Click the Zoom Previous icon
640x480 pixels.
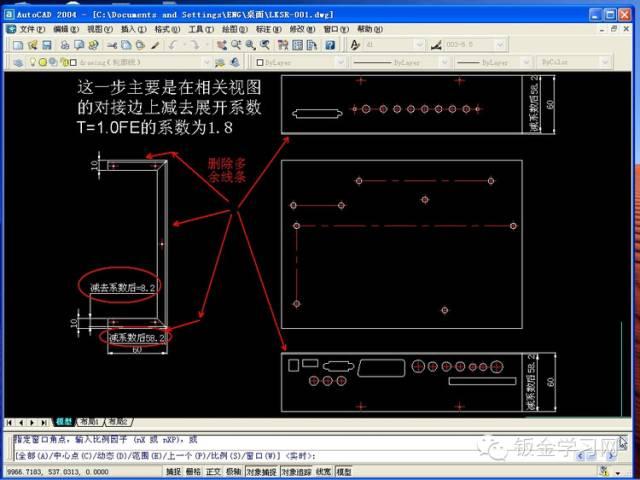265,45
